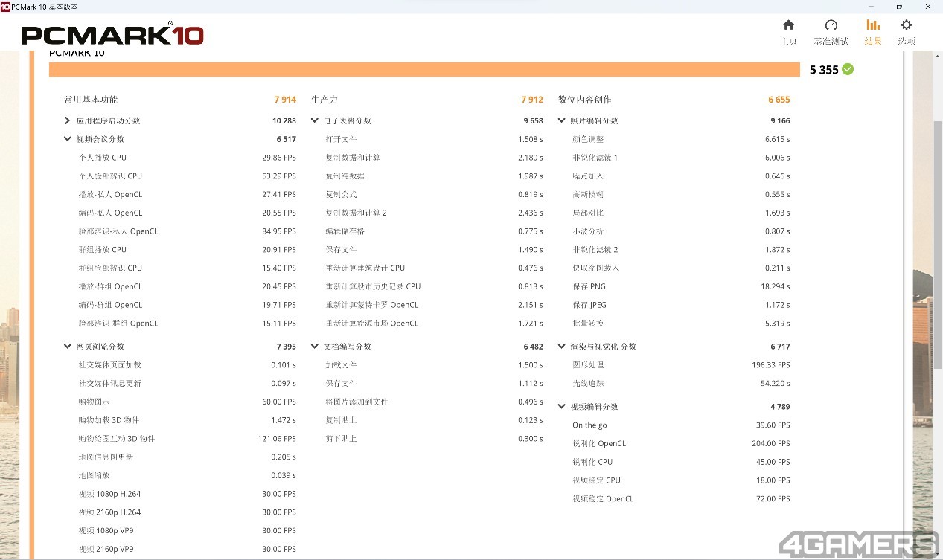
Task: Click the 重新计算能源市场 OpenCL row
Action: [x=435, y=324]
